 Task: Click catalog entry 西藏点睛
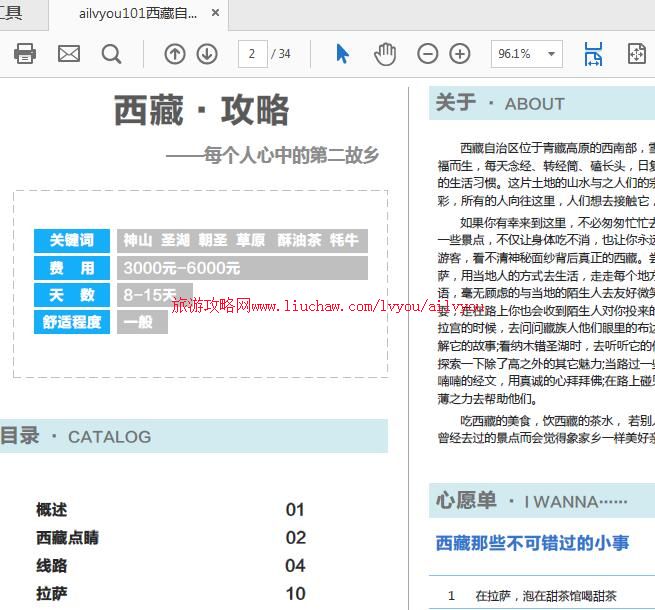(68, 538)
